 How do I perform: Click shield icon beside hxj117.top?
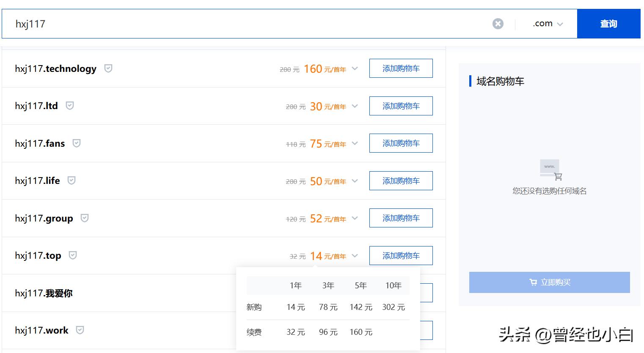click(x=73, y=255)
